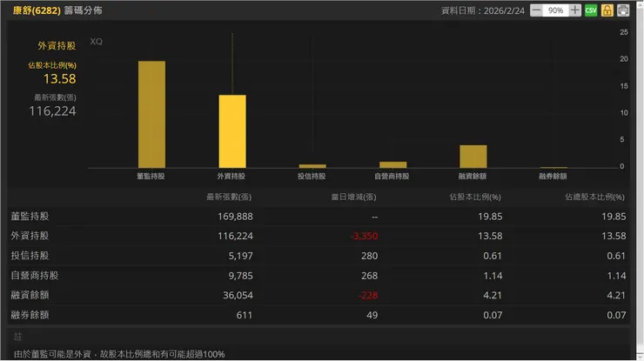Click the scrollbar up arrow
Image resolution: width=644 pixels, height=361 pixels.
(x=640, y=3)
